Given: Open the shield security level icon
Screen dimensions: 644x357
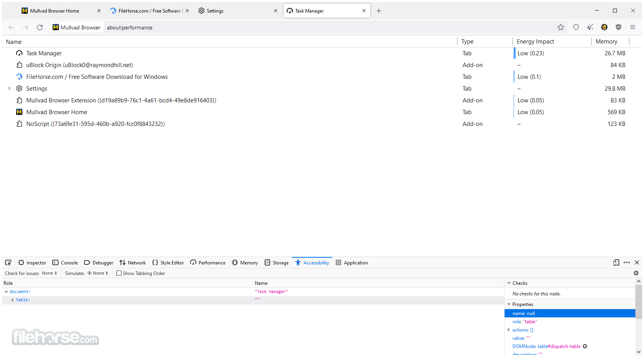Looking at the screenshot, I should (x=576, y=27).
